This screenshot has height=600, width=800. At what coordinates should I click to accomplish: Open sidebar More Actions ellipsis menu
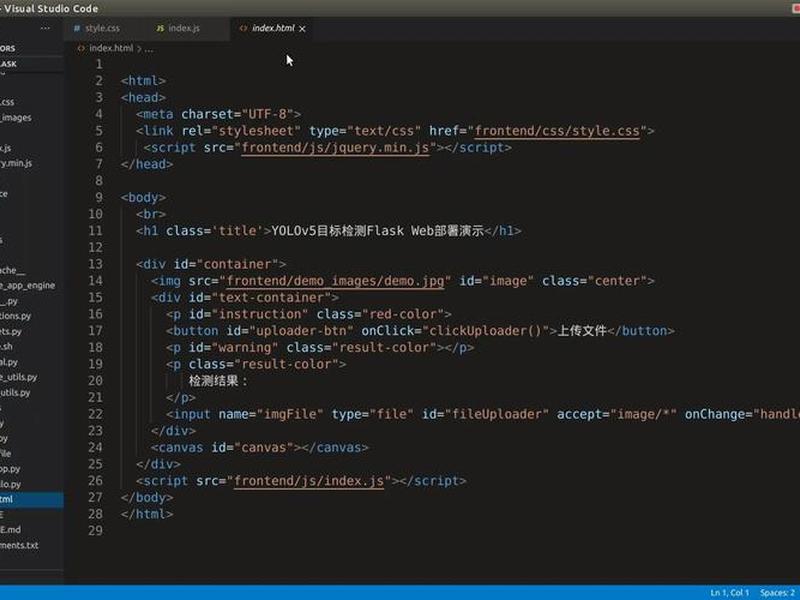click(45, 29)
